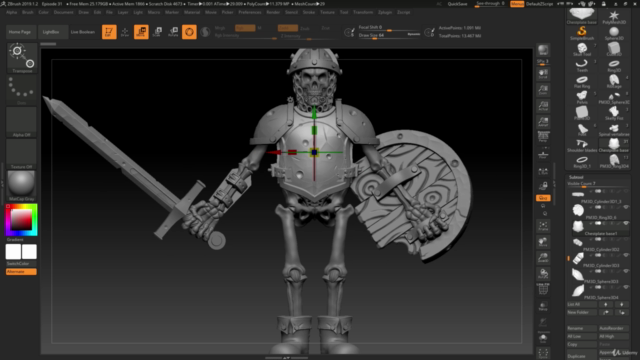Click the Home Page button
Viewport: 640px width, 360px height.
[20, 32]
